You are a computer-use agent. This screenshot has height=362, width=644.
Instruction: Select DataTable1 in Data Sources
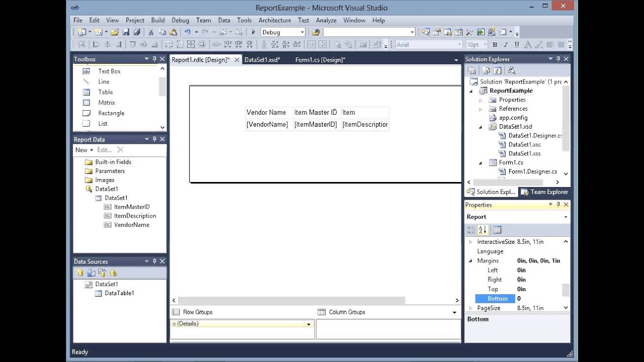coord(119,293)
